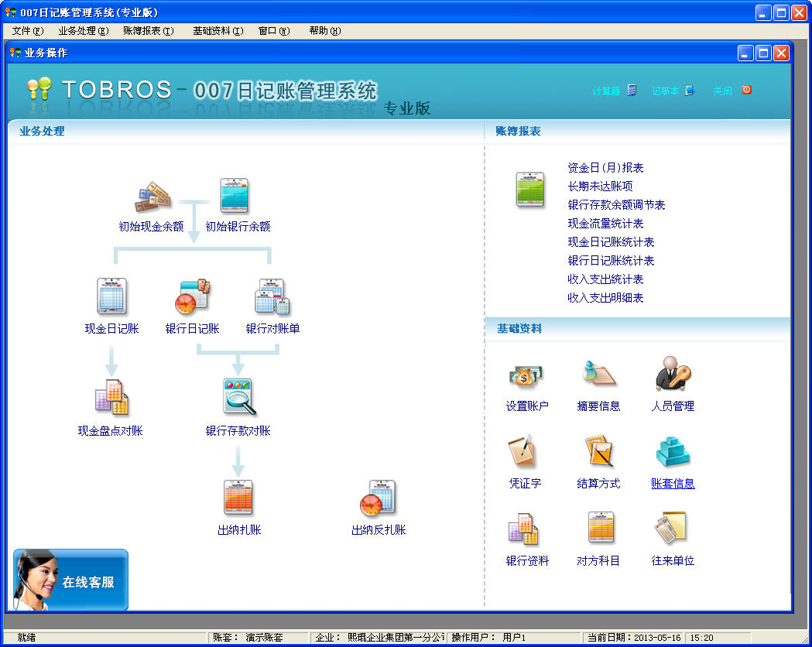Open the 银行对账单 icon
The width and height of the screenshot is (812, 647).
click(x=272, y=296)
